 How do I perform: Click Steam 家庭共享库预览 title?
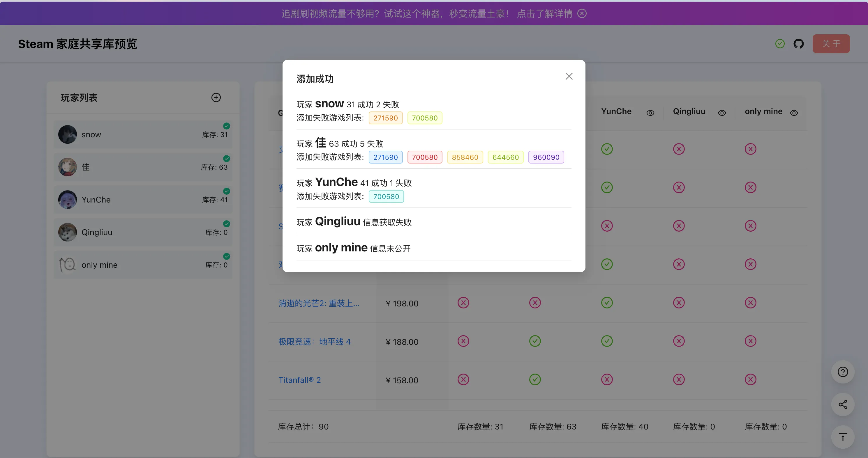point(77,44)
